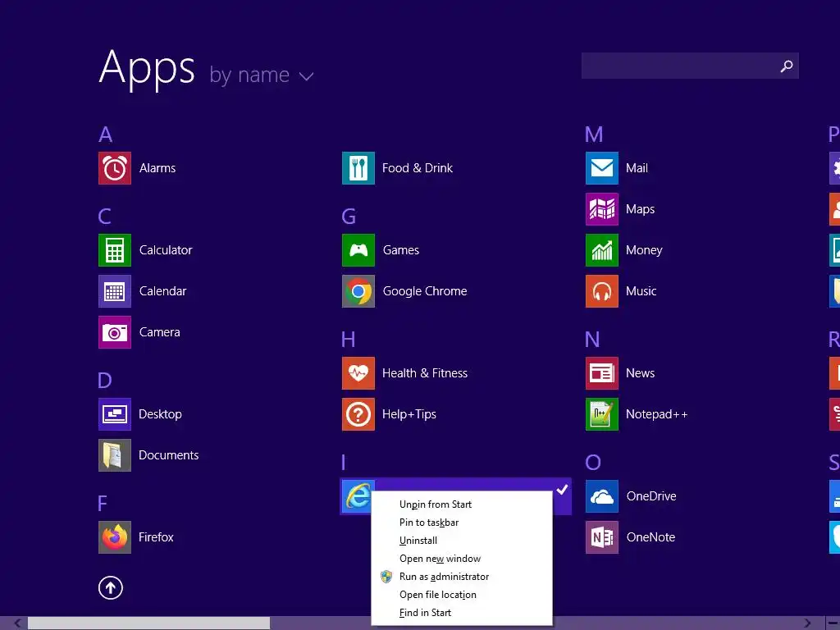Click the horizontal scrollbar thumb
The height and width of the screenshot is (630, 840).
click(149, 623)
